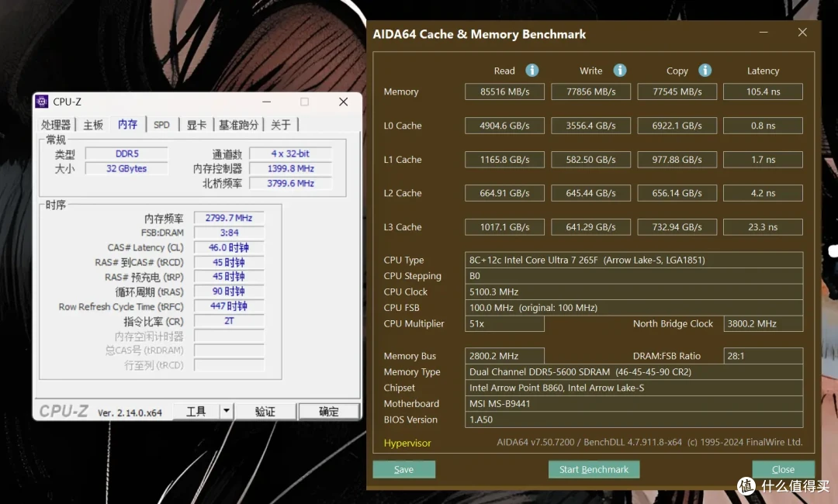This screenshot has height=504, width=838.
Task: Click the Save button in AIDA64
Action: [404, 469]
